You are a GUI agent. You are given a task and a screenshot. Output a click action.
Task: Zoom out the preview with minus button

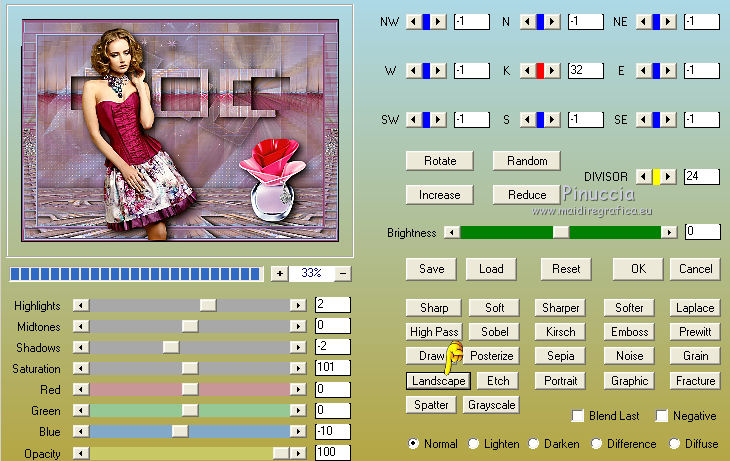point(343,273)
